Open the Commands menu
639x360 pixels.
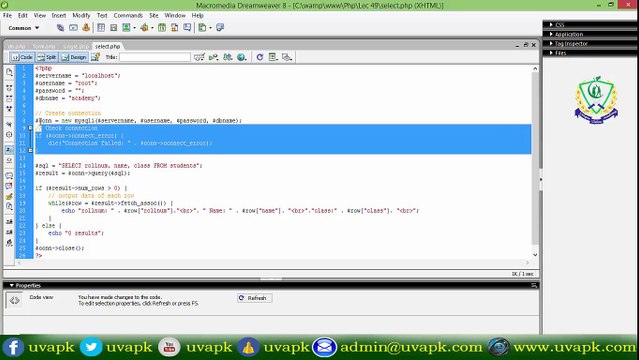[x=128, y=15]
